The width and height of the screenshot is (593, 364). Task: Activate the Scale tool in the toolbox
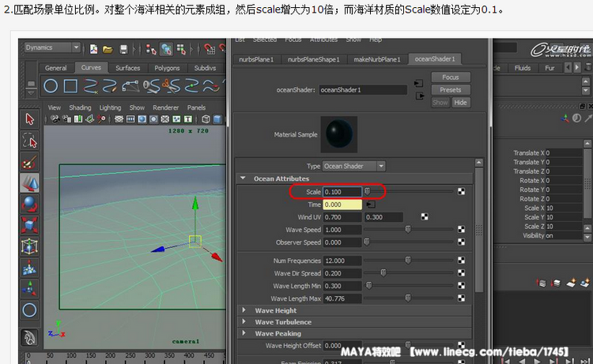click(x=29, y=225)
